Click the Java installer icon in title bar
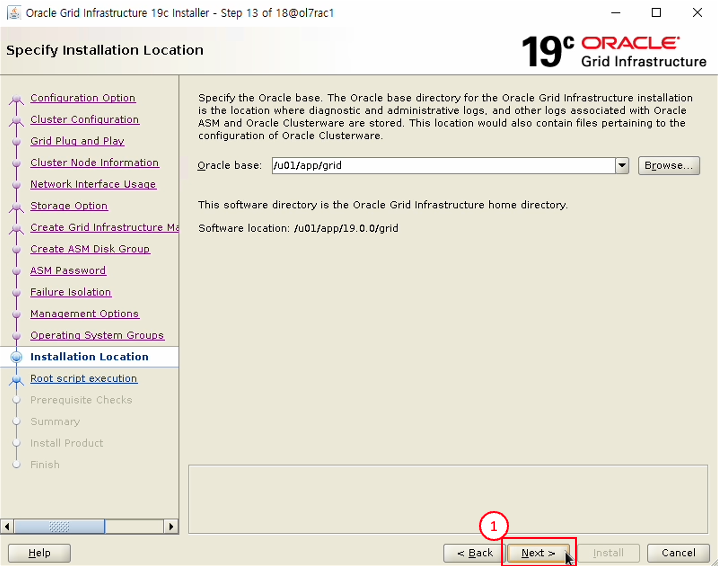 (x=14, y=13)
